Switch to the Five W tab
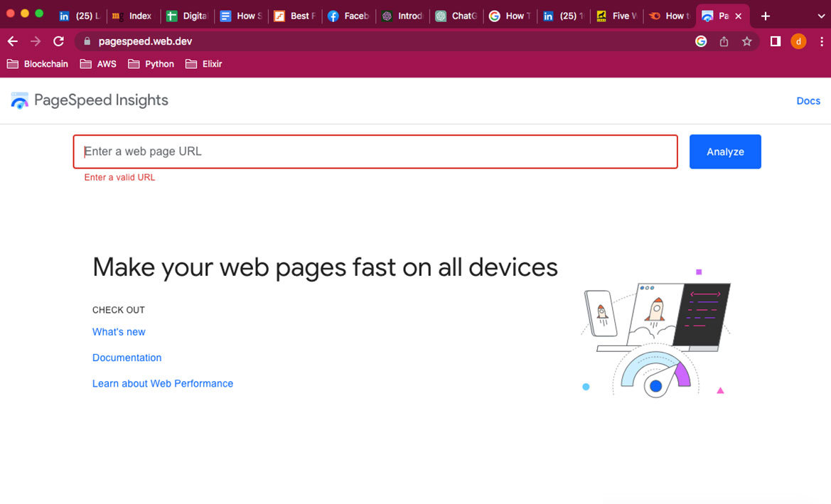The height and width of the screenshot is (504, 831). point(618,16)
